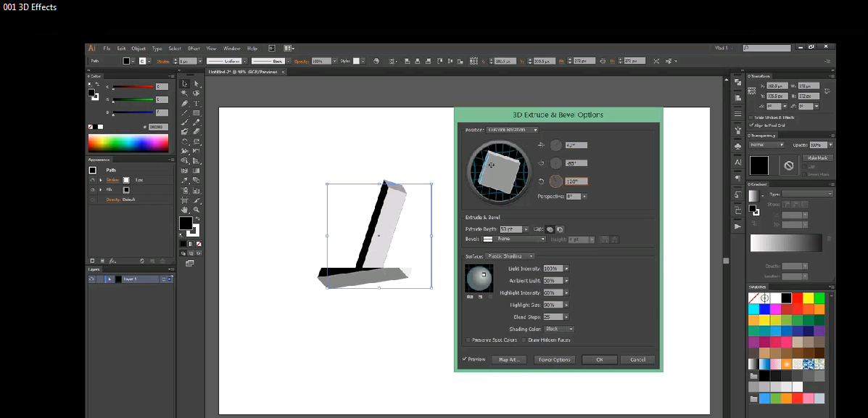Image resolution: width=868 pixels, height=418 pixels.
Task: Open the Position rotation dropdown
Action: [512, 130]
